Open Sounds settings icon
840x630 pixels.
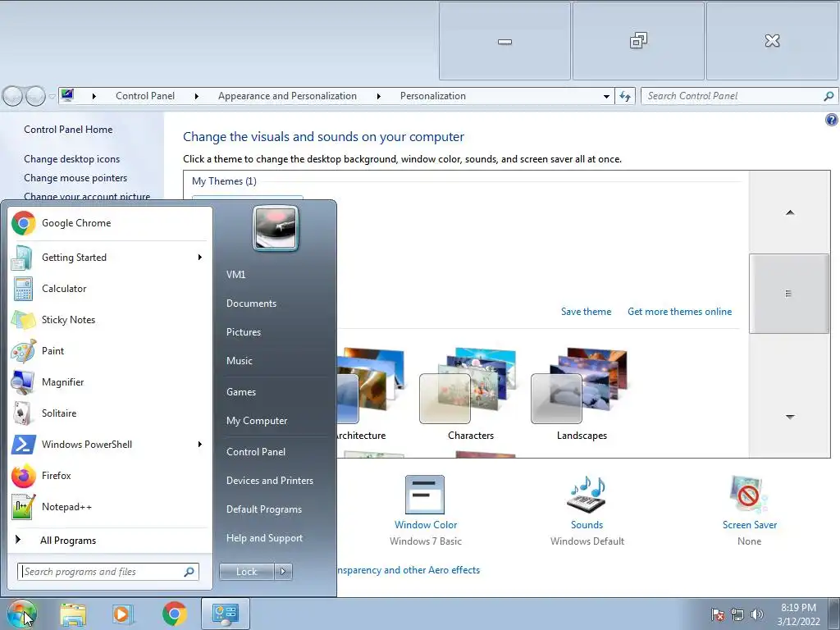click(x=587, y=495)
